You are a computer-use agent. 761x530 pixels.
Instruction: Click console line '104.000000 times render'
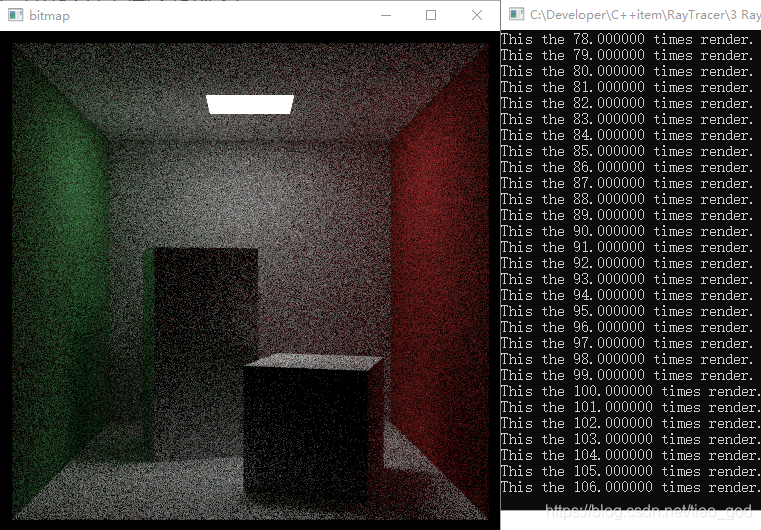tap(631, 456)
